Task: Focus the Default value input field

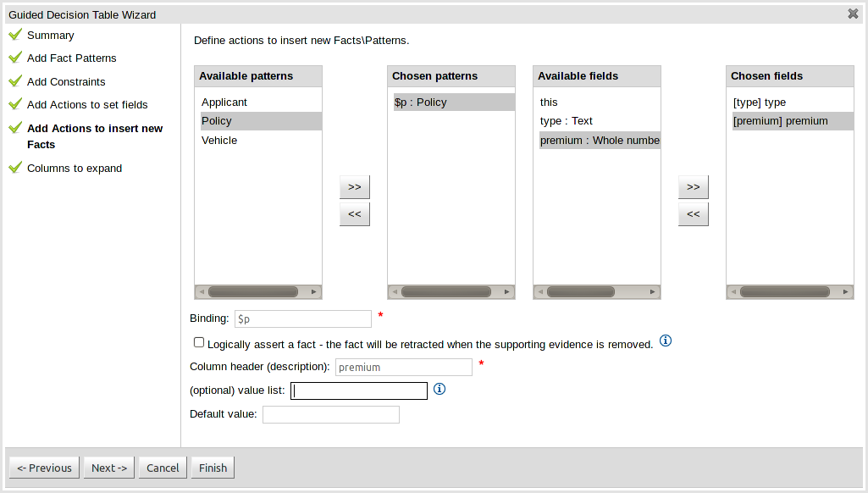Action: coord(330,414)
